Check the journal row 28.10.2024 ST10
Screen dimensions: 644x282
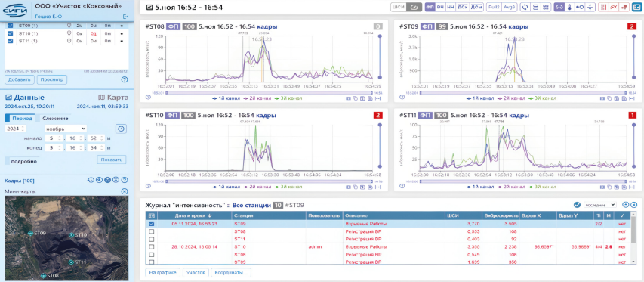(x=151, y=247)
